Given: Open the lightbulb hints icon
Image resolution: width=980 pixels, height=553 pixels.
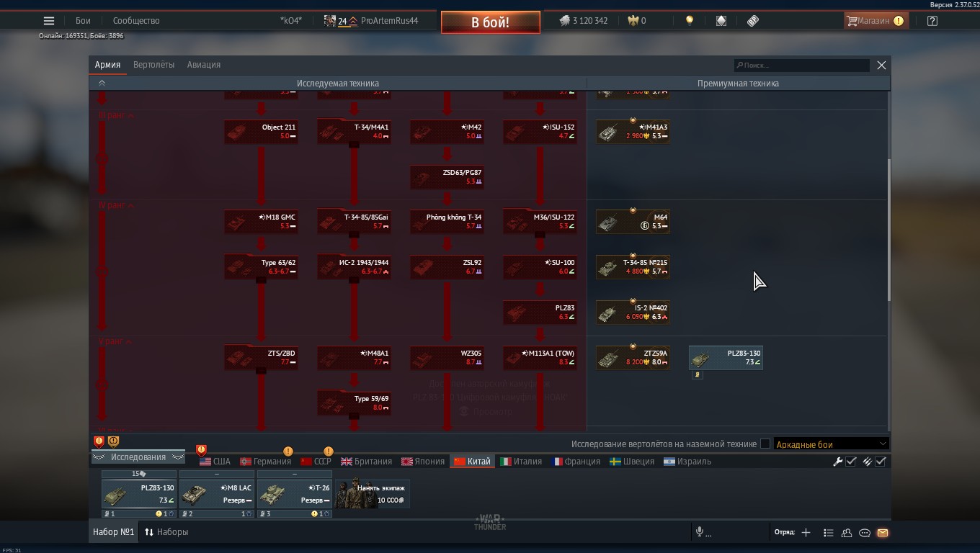Looking at the screenshot, I should point(690,21).
